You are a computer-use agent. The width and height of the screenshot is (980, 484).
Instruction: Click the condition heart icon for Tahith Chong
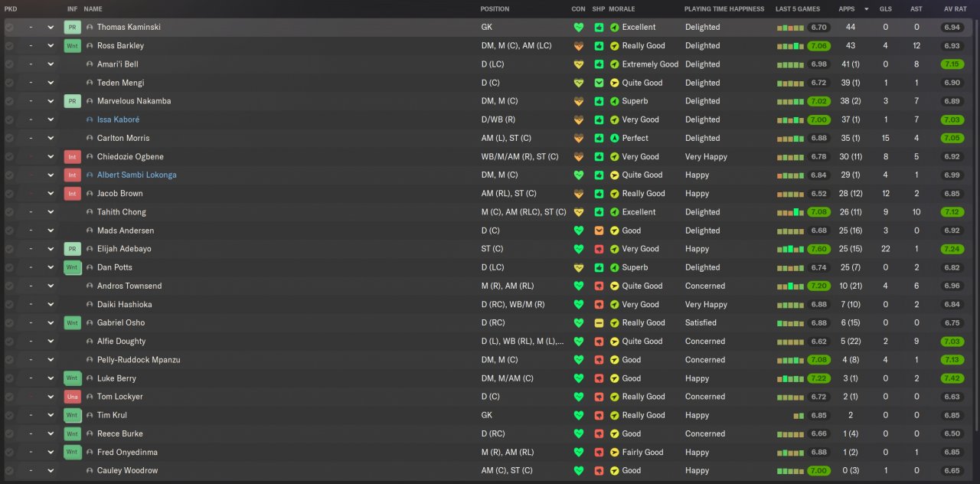[579, 212]
